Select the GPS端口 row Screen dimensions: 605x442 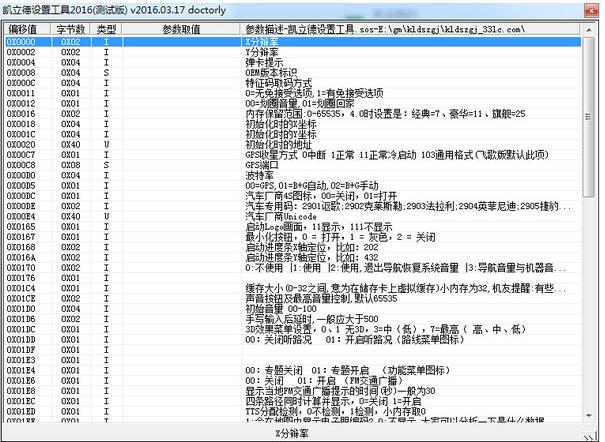tap(292, 165)
